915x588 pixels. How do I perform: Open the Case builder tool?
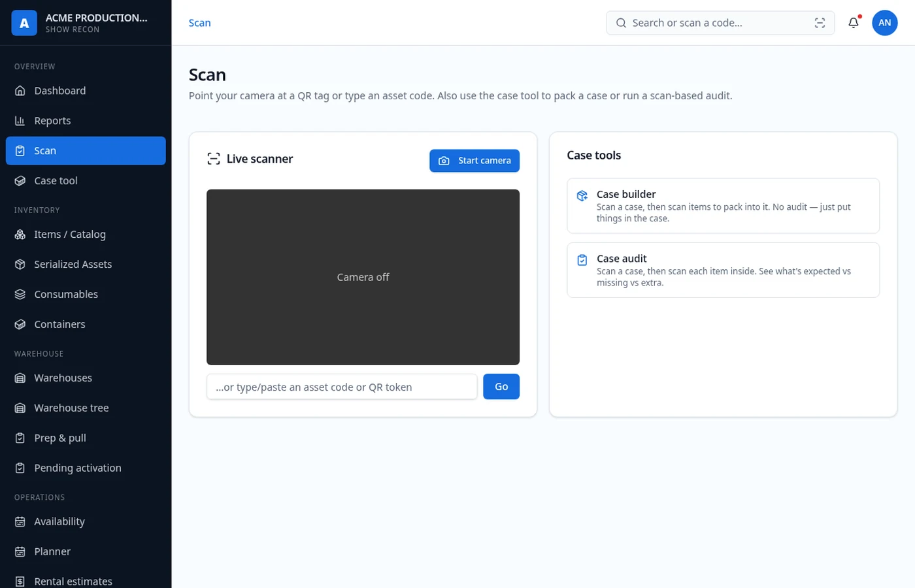coord(724,206)
